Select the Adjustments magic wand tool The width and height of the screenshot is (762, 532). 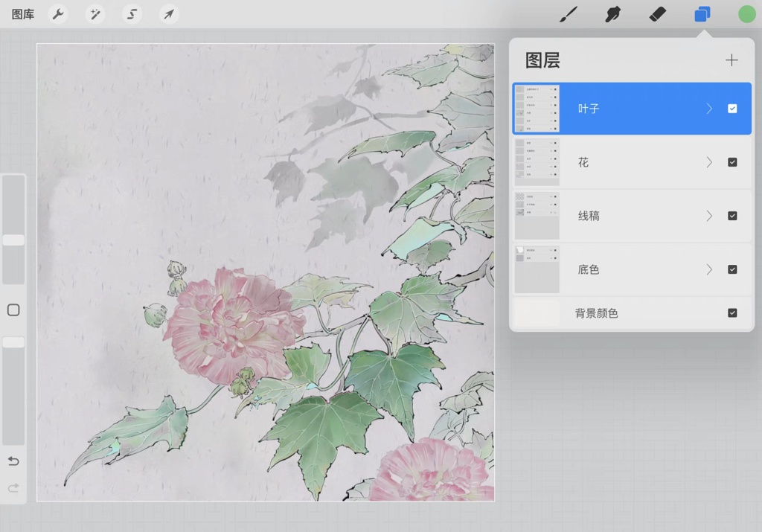95,13
